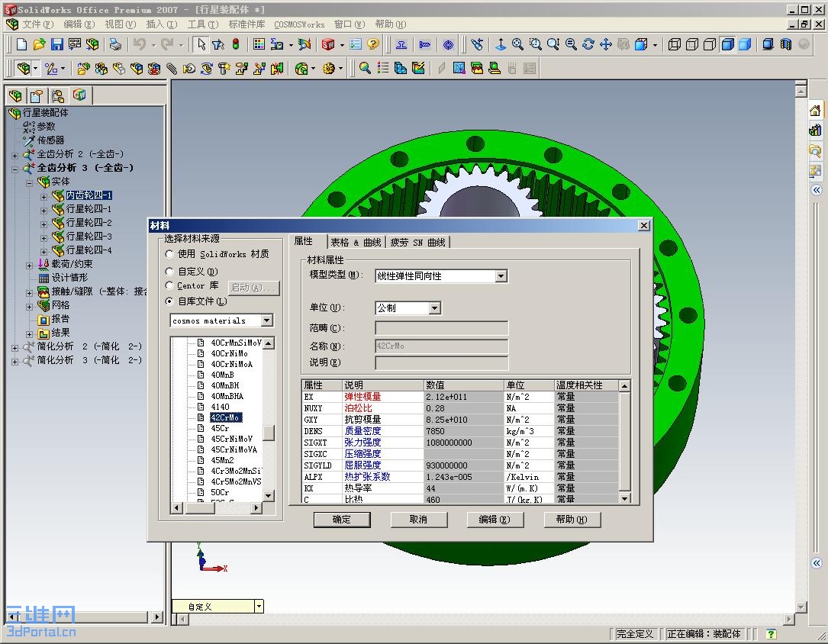The image size is (828, 644).
Task: Select the 载荷/约束 tree item
Action: coord(72,263)
